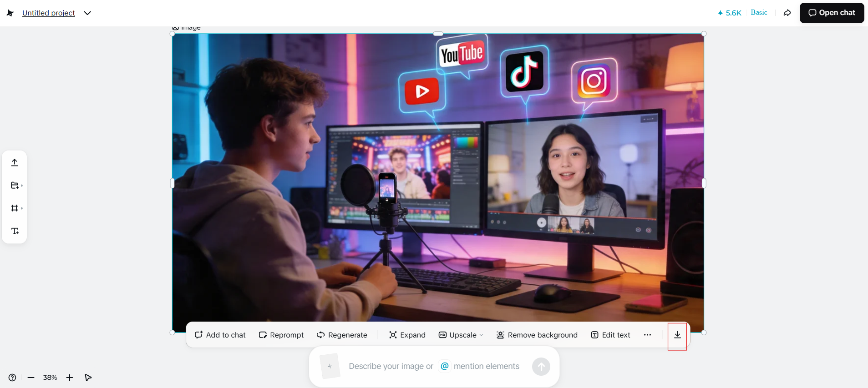Download the image with download icon
This screenshot has width=868, height=388.
(x=677, y=335)
